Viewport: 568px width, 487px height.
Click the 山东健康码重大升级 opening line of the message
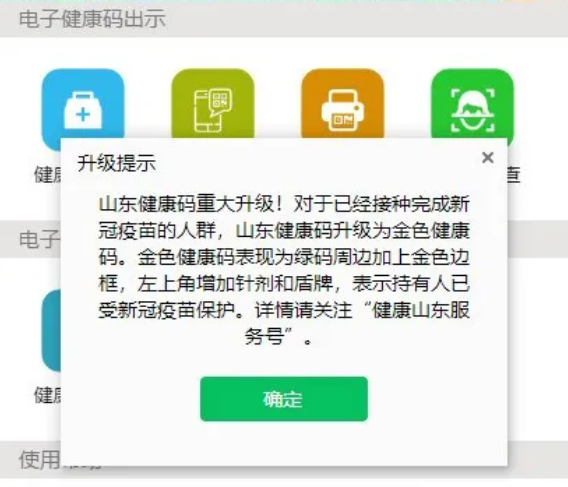pyautogui.click(x=187, y=204)
